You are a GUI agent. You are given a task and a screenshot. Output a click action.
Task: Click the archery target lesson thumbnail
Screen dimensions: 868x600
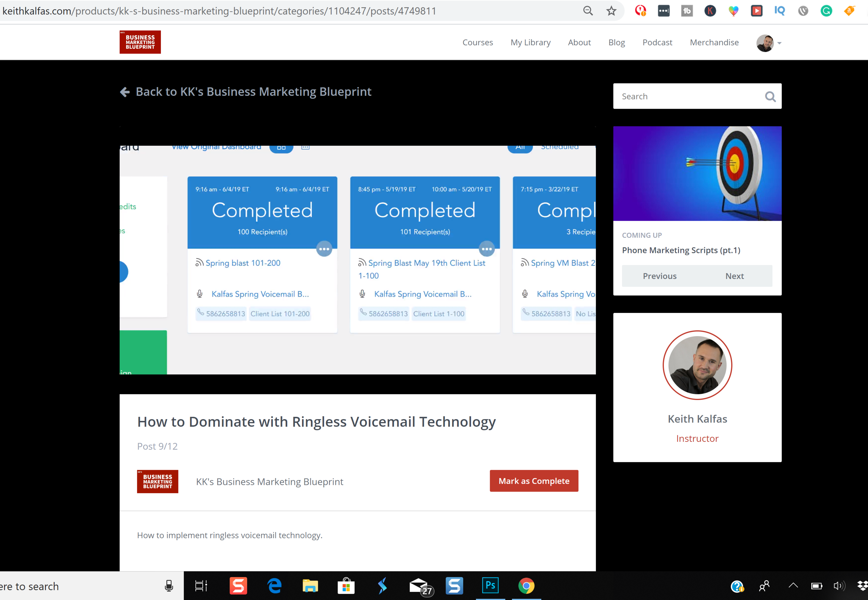point(697,173)
